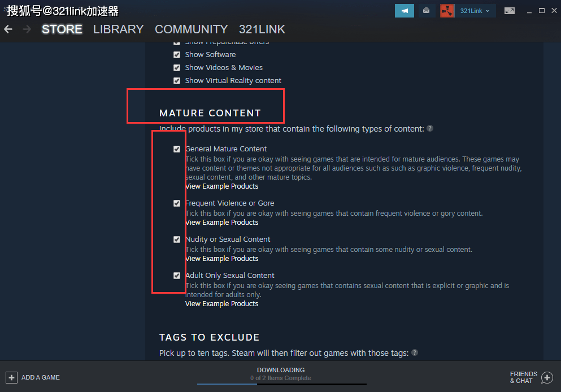Toggle Frequent Violence or Gore checkbox
561x392 pixels.
pos(177,203)
